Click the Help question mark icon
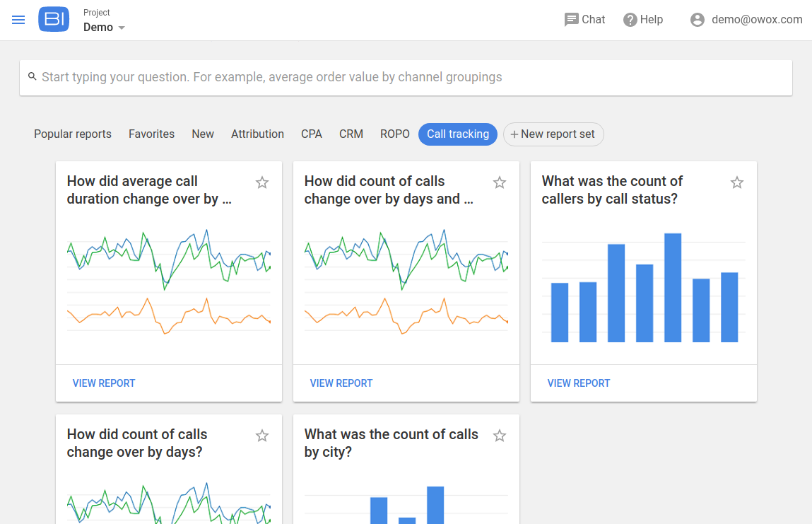The width and height of the screenshot is (812, 524). point(630,20)
